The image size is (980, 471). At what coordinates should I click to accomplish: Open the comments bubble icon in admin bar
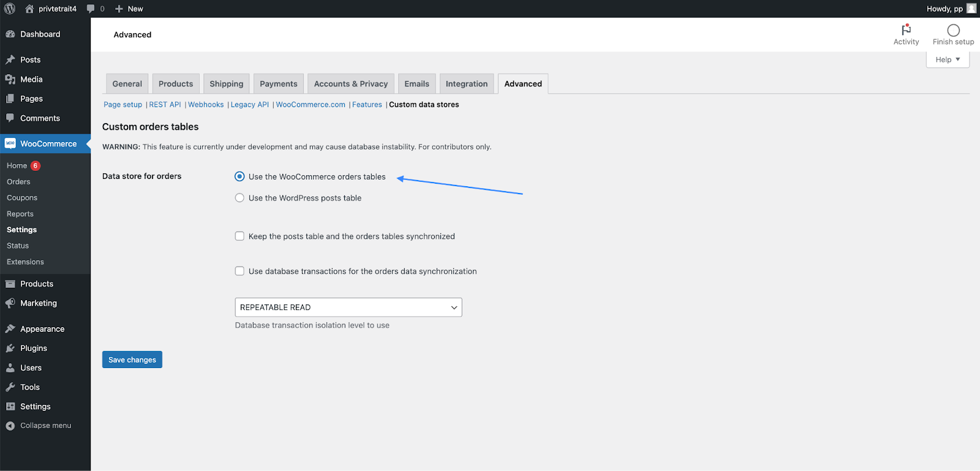click(91, 9)
